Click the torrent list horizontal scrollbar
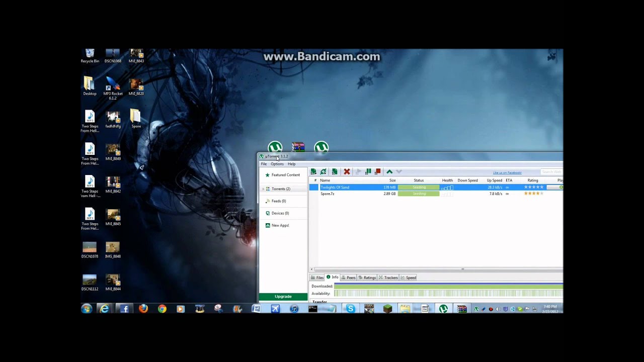Screen dimensions: 644x362 (436, 269)
